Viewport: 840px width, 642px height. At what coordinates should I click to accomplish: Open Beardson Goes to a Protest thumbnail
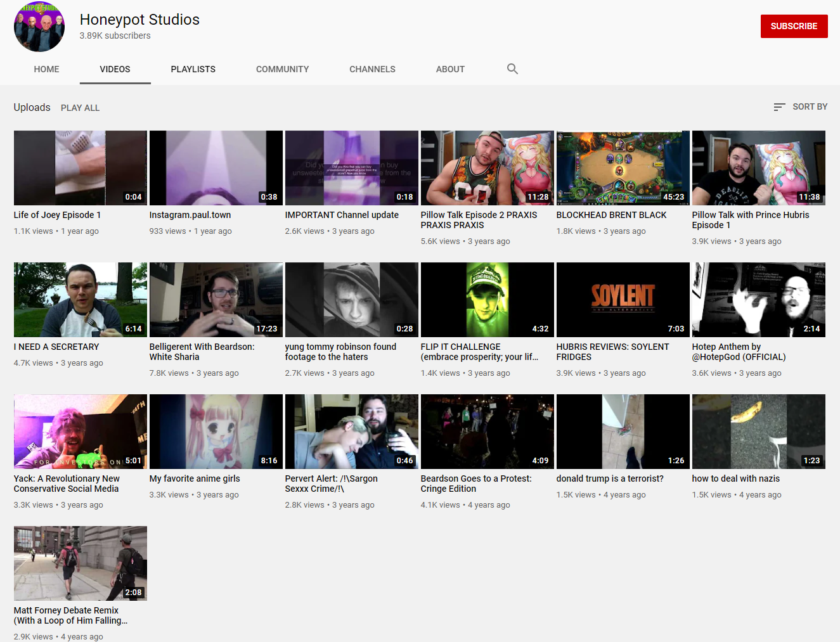coord(488,432)
